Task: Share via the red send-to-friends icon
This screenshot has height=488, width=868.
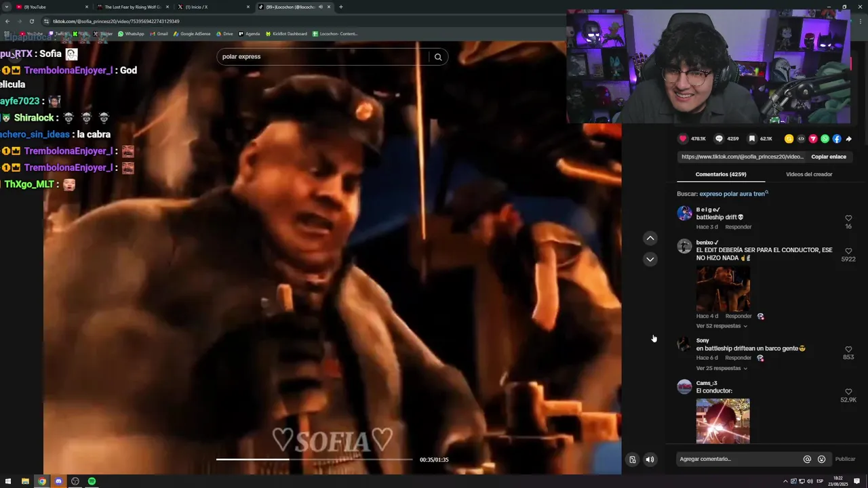Action: coord(812,139)
